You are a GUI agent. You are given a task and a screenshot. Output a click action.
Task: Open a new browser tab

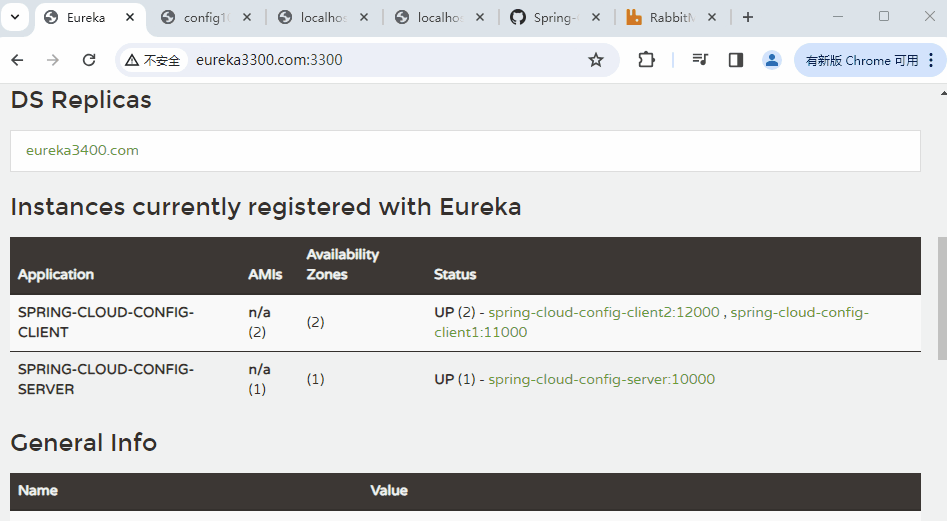coord(748,18)
